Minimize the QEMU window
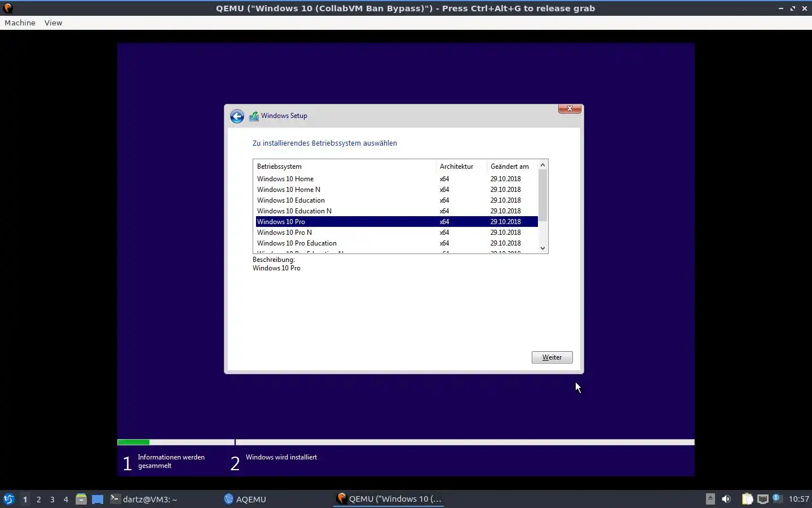This screenshot has width=812, height=508. (x=781, y=8)
